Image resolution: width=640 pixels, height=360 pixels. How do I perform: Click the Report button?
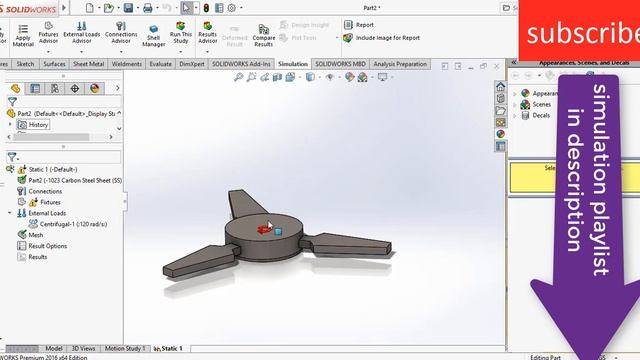click(359, 25)
